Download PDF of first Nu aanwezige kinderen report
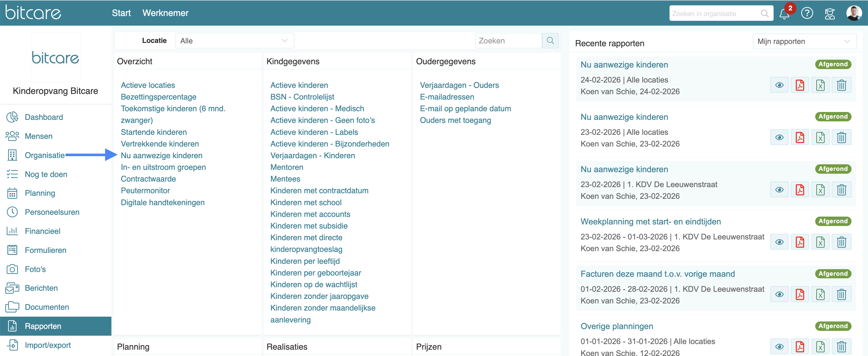The width and height of the screenshot is (868, 356). pos(800,85)
